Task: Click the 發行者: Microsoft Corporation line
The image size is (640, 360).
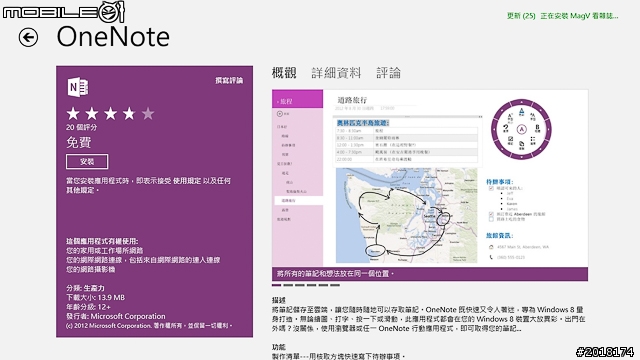Action: point(116,316)
